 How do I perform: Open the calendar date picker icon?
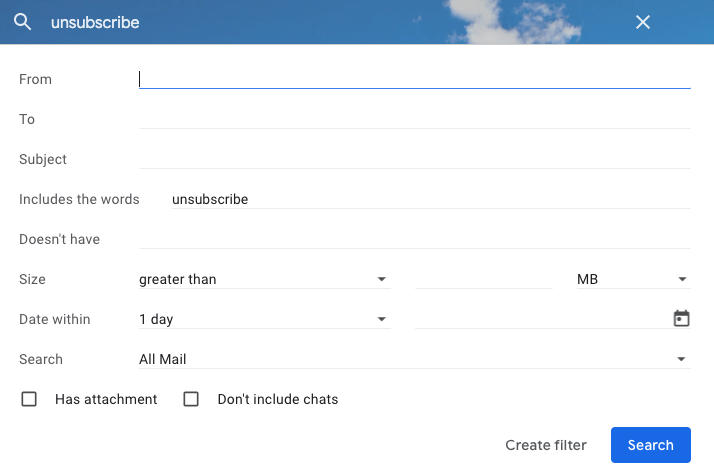(681, 319)
